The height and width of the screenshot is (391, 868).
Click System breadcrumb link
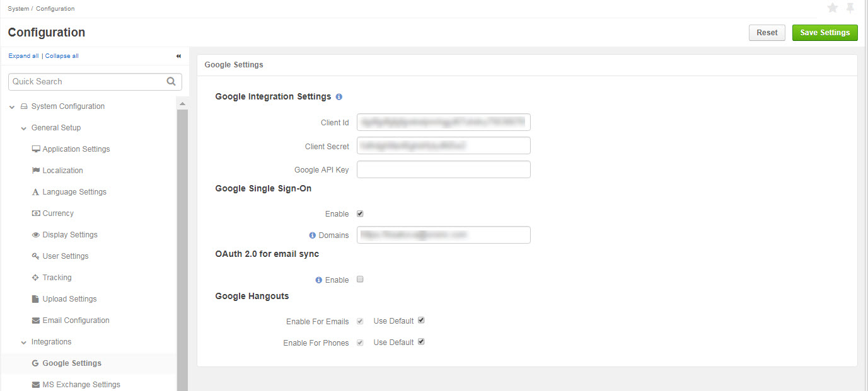click(18, 9)
